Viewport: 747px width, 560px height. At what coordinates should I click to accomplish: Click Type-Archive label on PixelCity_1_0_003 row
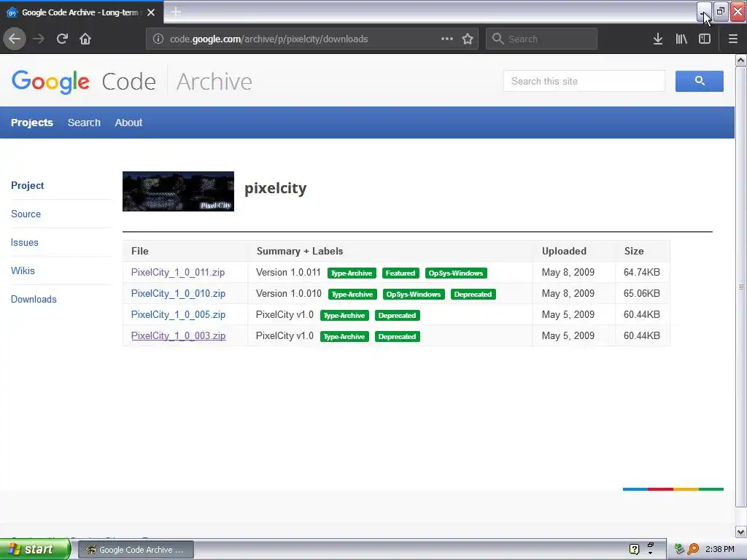click(x=344, y=336)
